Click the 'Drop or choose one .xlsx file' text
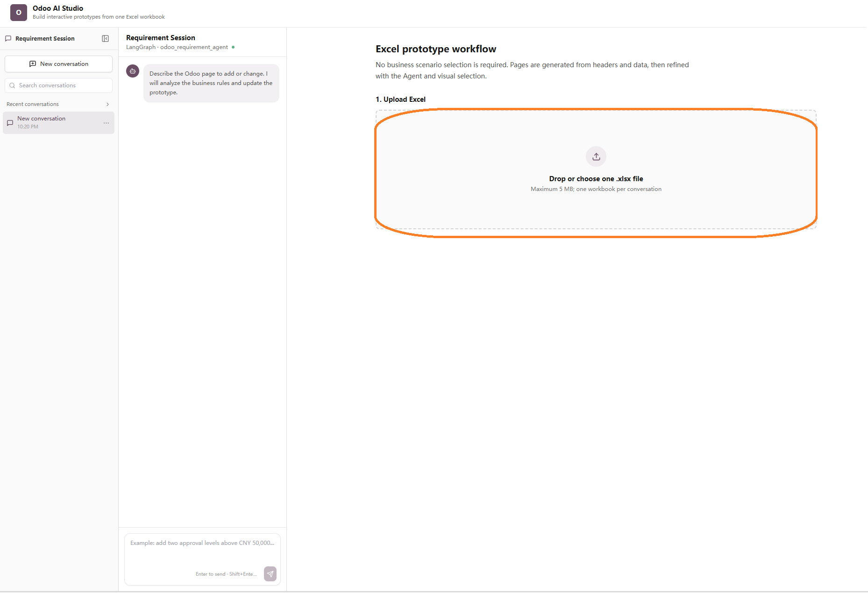 click(596, 179)
